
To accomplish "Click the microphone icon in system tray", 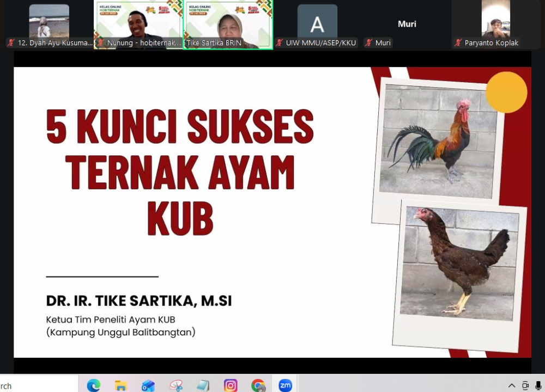I will point(538,385).
